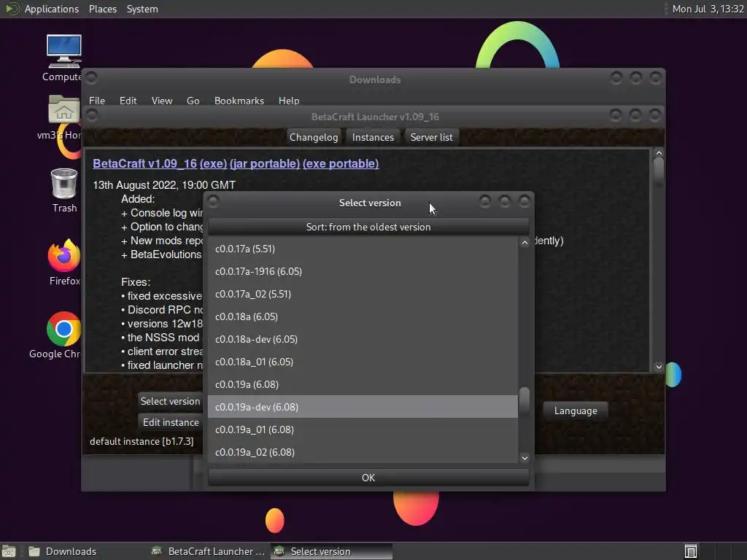The image size is (747, 560).
Task: Switch to the Server list tab
Action: (x=432, y=137)
